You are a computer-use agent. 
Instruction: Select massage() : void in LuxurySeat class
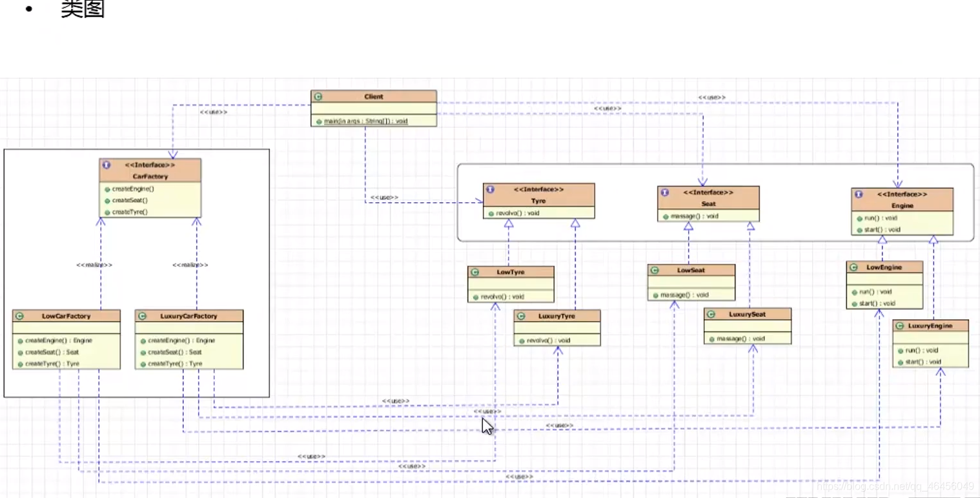(740, 338)
